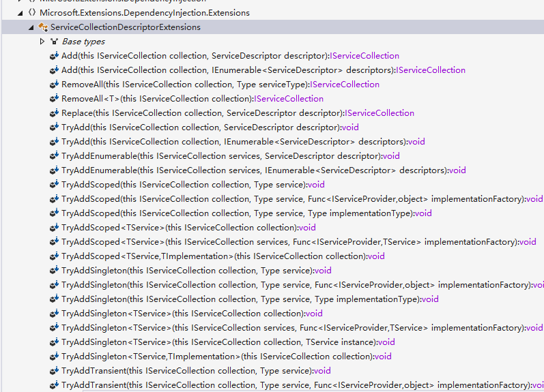Select the Microsoft.Extensions.DependencyInjection.Extensions namespace
This screenshot has width=544, height=392.
click(x=144, y=13)
